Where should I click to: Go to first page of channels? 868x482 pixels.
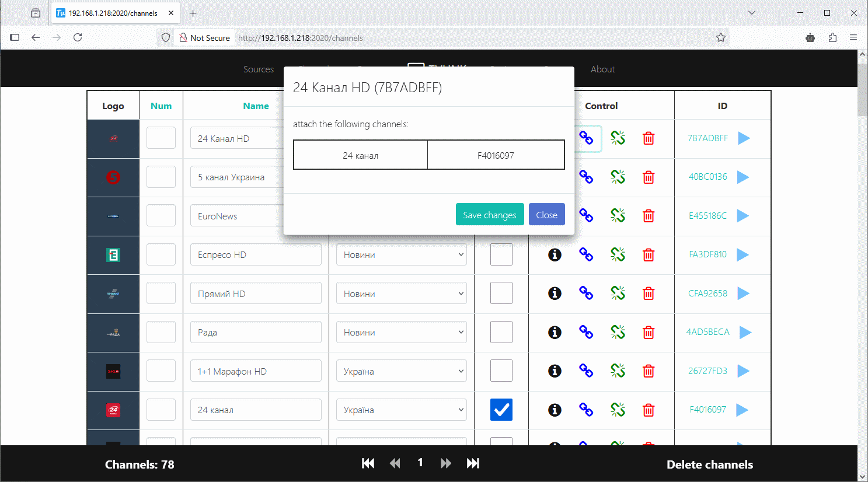click(368, 463)
